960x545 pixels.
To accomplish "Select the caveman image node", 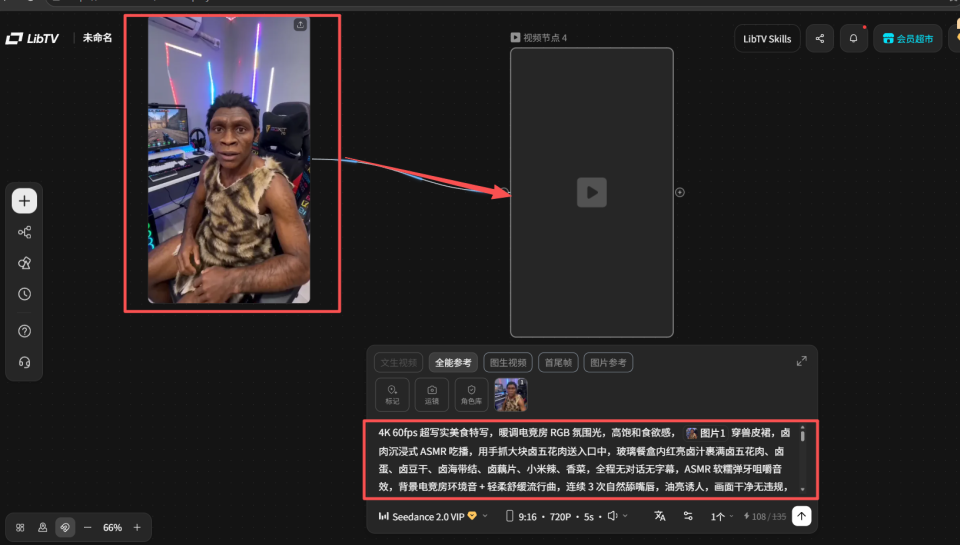I will [x=229, y=160].
